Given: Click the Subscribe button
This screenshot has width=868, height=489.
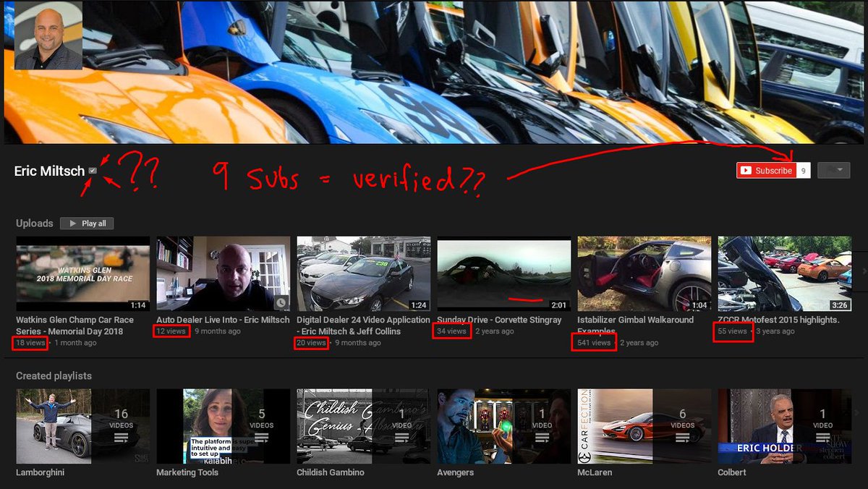Looking at the screenshot, I should pyautogui.click(x=766, y=171).
